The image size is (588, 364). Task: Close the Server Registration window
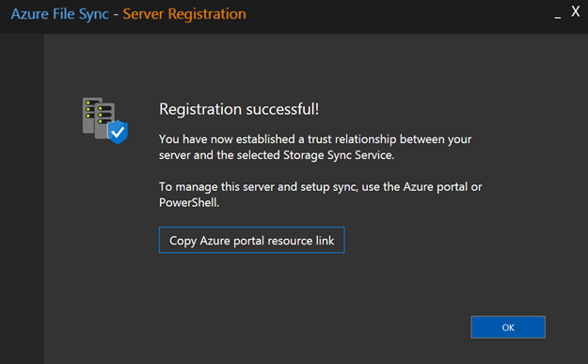pyautogui.click(x=575, y=11)
